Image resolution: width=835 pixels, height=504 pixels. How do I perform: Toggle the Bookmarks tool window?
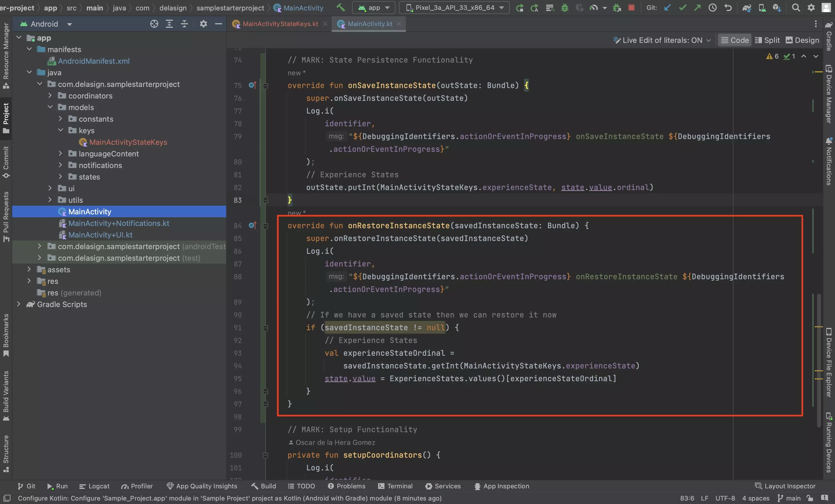[6, 335]
